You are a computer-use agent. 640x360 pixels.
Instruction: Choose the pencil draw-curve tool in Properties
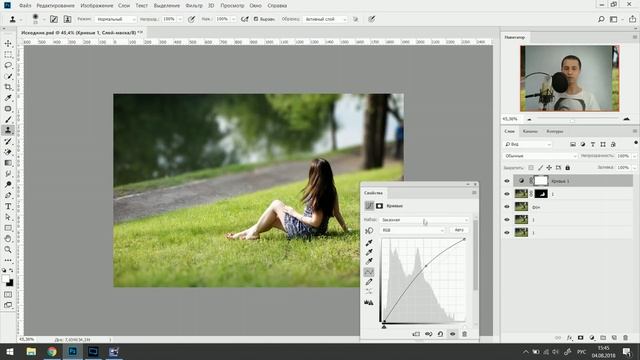click(x=369, y=282)
